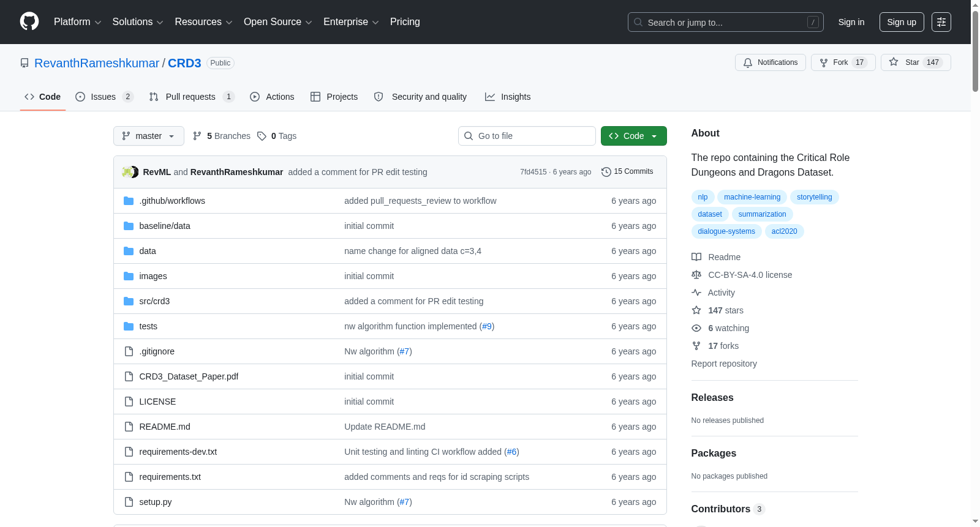
Task: Fork the repository with fork icon
Action: pos(843,62)
